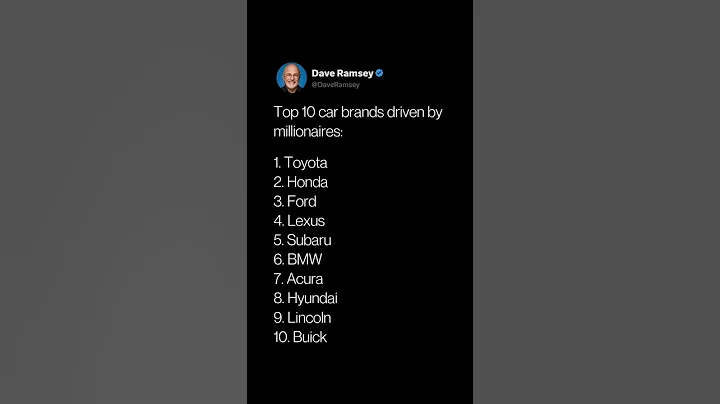Select list item '9. Lincoln'

[303, 318]
